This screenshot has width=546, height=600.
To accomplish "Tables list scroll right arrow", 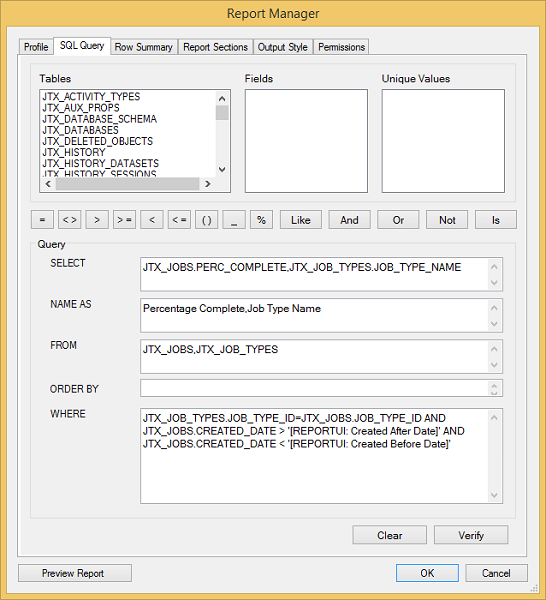I will coord(207,184).
